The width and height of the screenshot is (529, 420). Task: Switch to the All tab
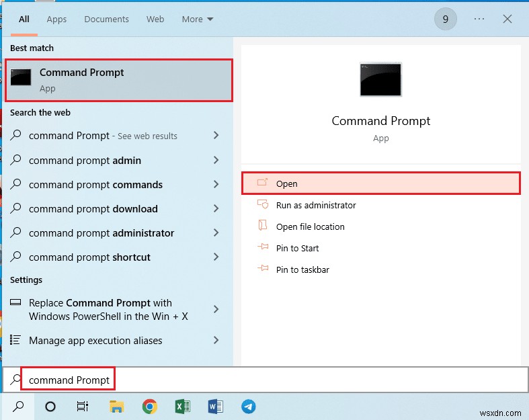(x=24, y=19)
